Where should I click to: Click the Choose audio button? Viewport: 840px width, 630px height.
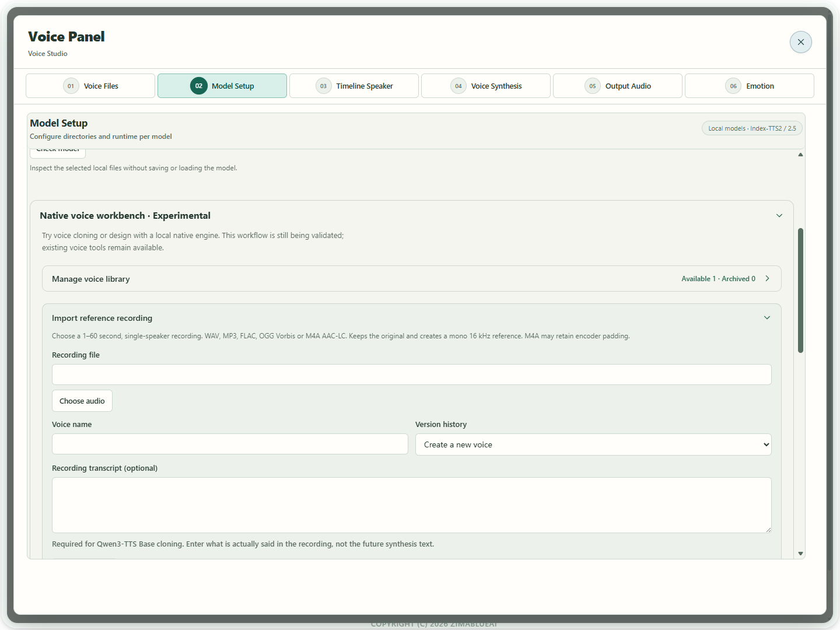tap(82, 401)
